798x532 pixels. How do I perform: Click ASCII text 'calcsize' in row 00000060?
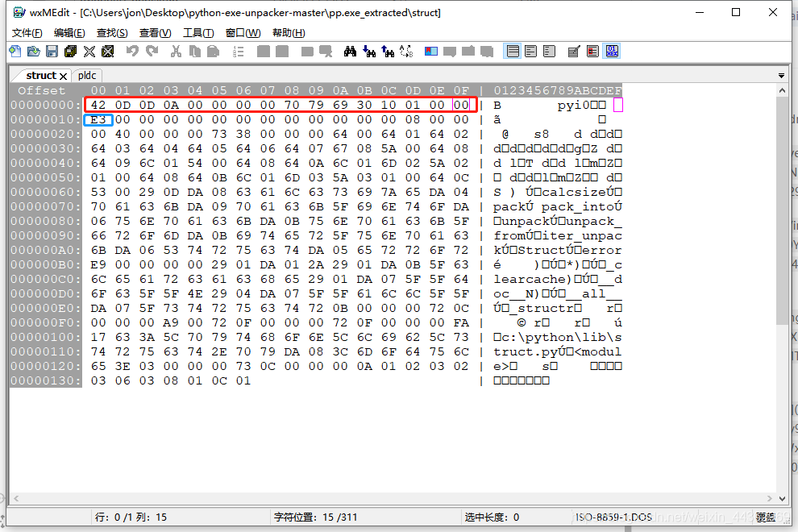click(573, 193)
